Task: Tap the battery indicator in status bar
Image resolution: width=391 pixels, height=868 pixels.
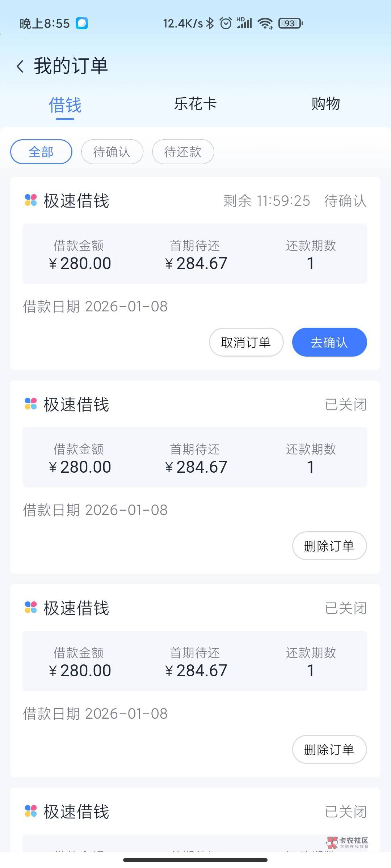Action: 290,24
